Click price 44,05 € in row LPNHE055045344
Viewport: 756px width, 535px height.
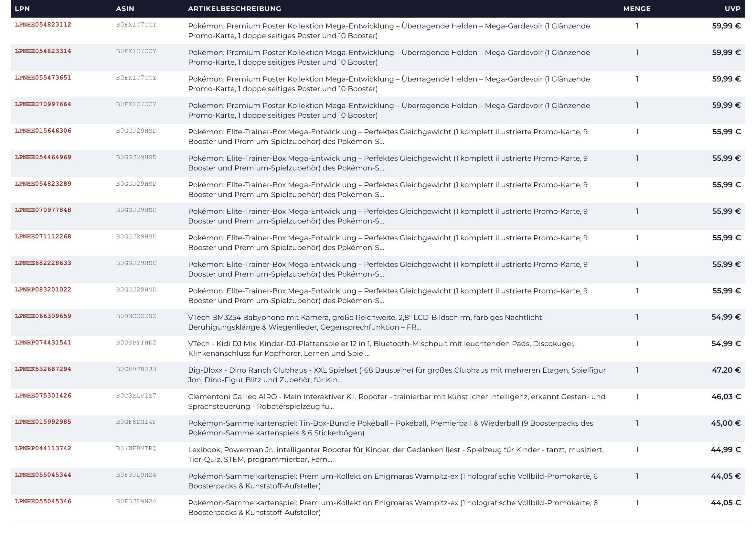click(726, 476)
